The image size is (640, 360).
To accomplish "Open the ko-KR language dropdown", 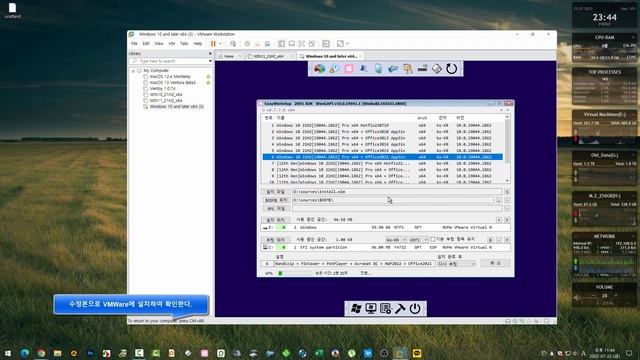I will [x=396, y=240].
